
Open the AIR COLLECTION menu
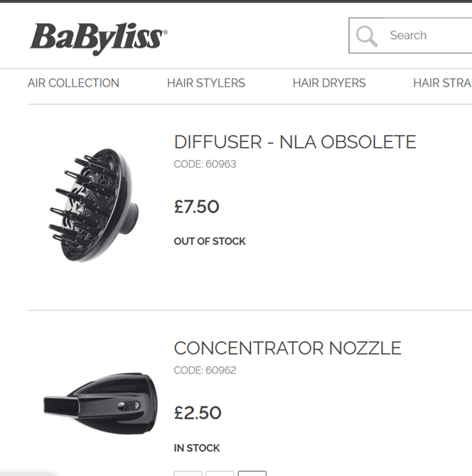[x=73, y=83]
